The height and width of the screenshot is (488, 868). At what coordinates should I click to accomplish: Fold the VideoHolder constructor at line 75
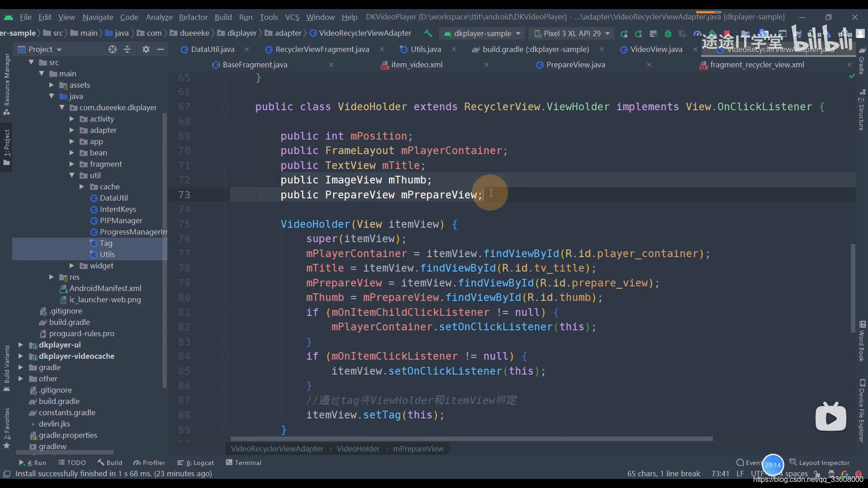coord(225,224)
